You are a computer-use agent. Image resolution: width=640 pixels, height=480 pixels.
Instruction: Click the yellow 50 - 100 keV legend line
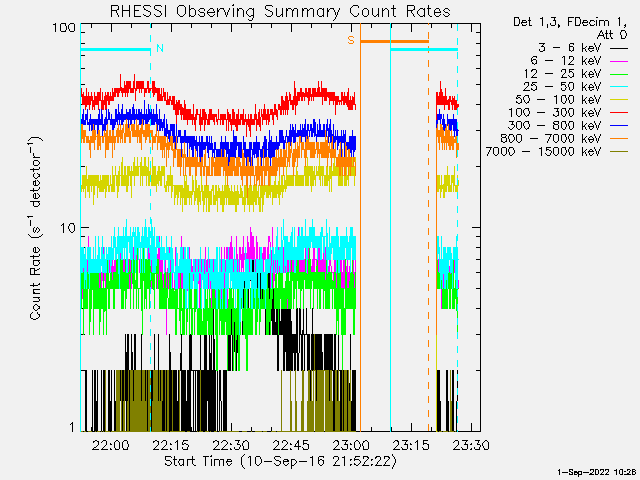pyautogui.click(x=619, y=101)
